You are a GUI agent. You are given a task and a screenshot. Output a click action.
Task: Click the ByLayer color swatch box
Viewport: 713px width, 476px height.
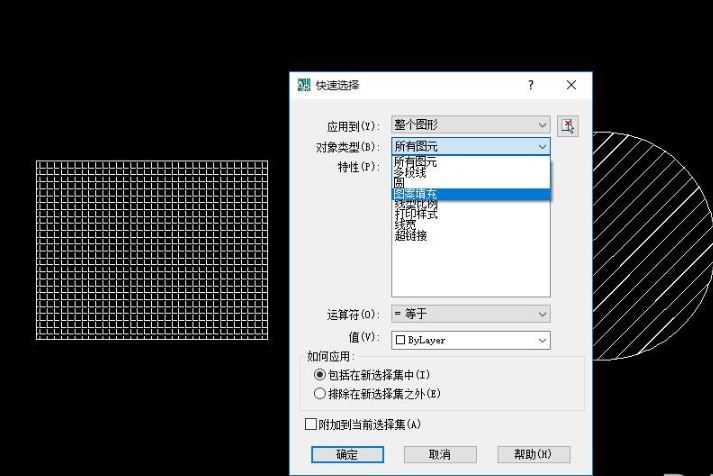[x=401, y=340]
